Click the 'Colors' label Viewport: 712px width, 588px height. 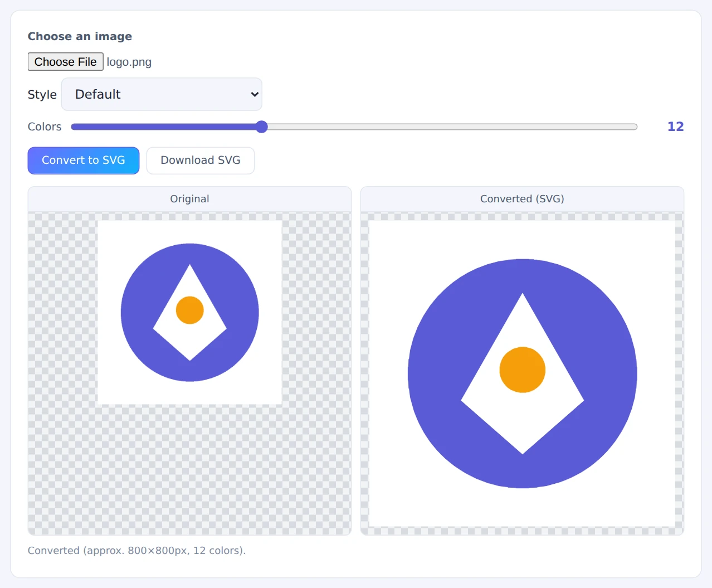click(x=45, y=127)
